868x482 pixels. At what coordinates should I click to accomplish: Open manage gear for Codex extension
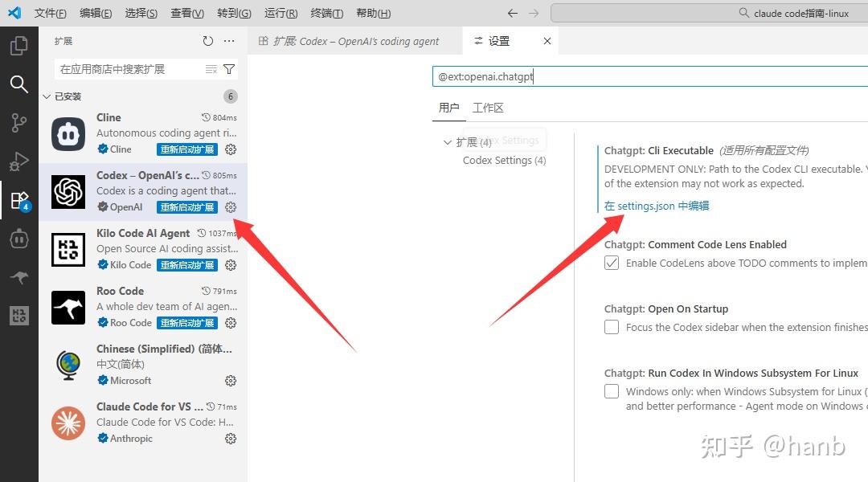pyautogui.click(x=231, y=207)
